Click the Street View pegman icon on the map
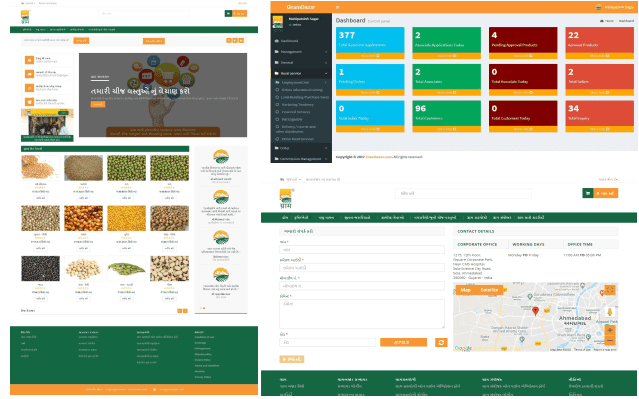639x399 pixels. [610, 312]
